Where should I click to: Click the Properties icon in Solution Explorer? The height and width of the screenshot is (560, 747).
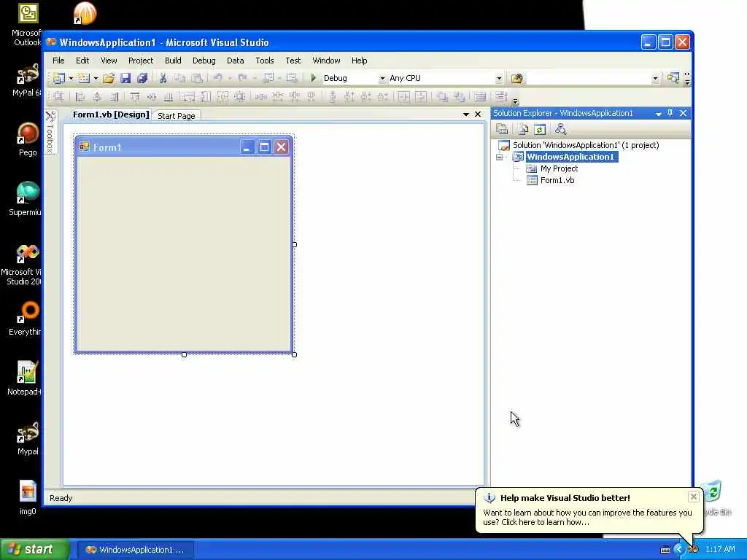pos(502,129)
